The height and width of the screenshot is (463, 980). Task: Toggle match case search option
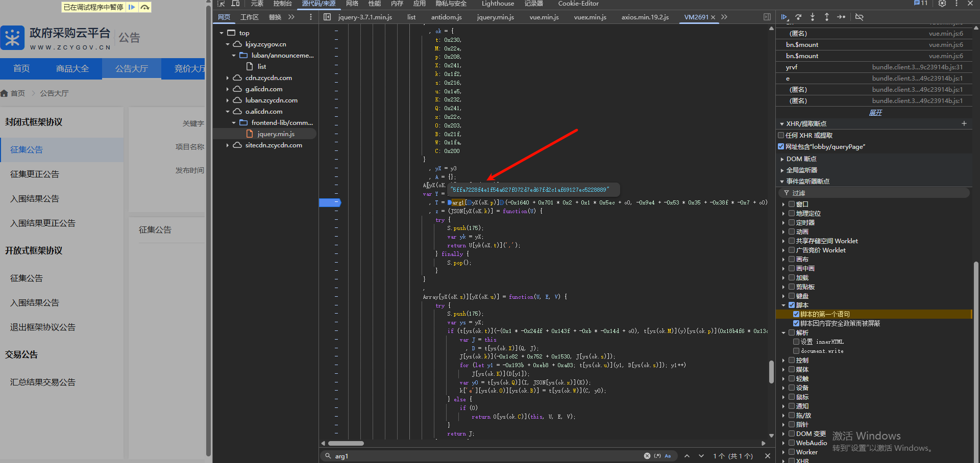point(668,456)
